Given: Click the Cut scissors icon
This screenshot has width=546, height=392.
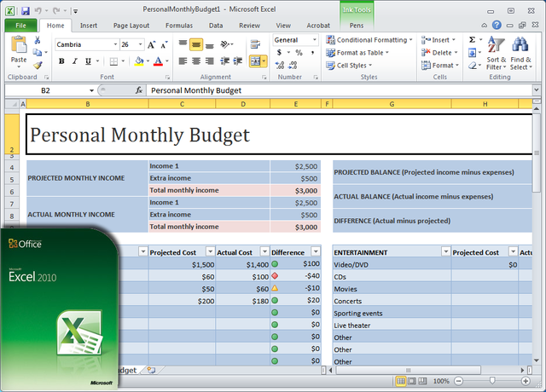Looking at the screenshot, I should [x=38, y=40].
